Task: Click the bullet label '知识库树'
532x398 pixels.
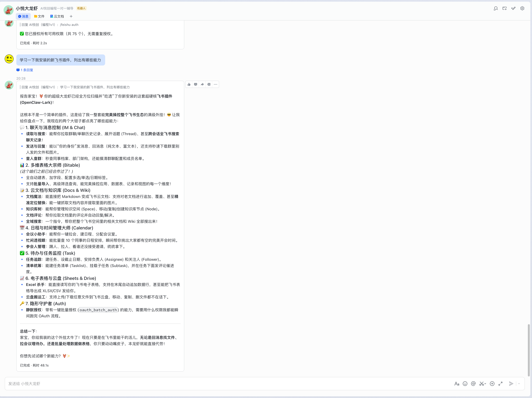Action: (34, 209)
